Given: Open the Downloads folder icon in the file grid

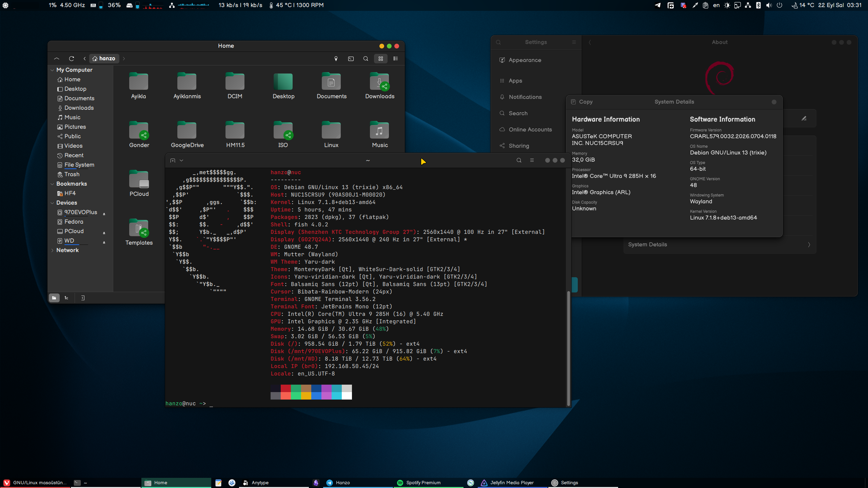Looking at the screenshot, I should [x=379, y=82].
